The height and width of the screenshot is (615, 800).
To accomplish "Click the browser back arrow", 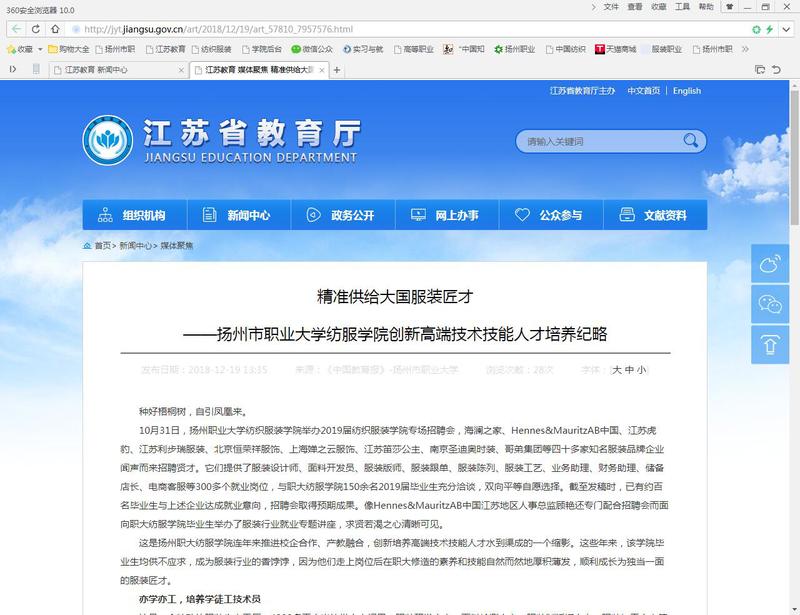I will tap(17, 28).
